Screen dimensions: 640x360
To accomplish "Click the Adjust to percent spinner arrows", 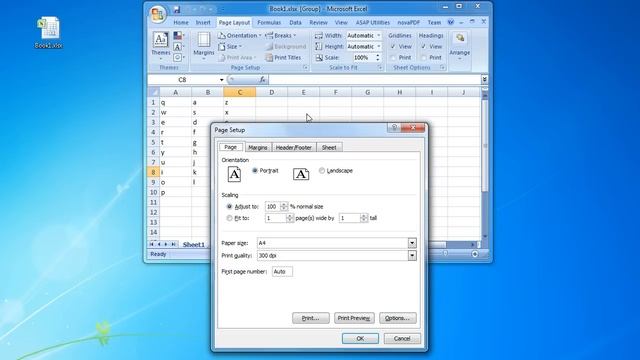I will (x=284, y=207).
